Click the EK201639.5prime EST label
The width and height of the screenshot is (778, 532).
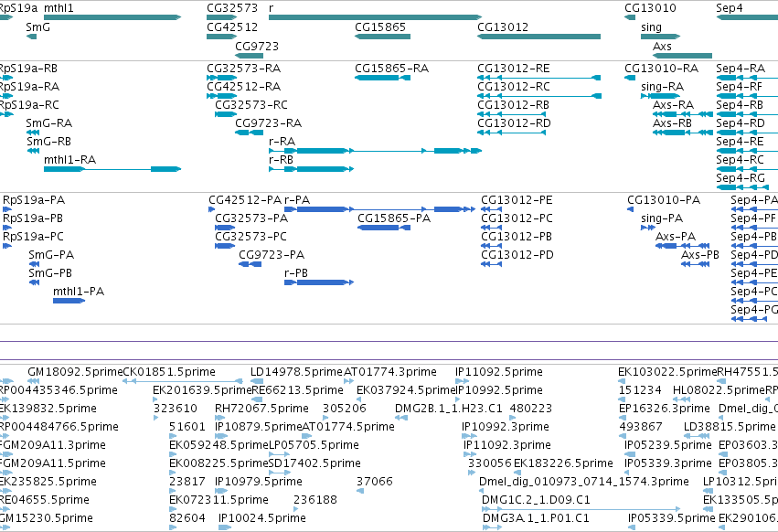[202, 390]
